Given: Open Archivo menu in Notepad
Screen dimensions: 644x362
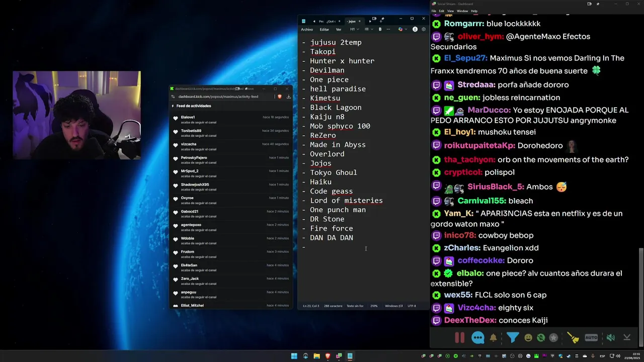Looking at the screenshot, I should (307, 29).
